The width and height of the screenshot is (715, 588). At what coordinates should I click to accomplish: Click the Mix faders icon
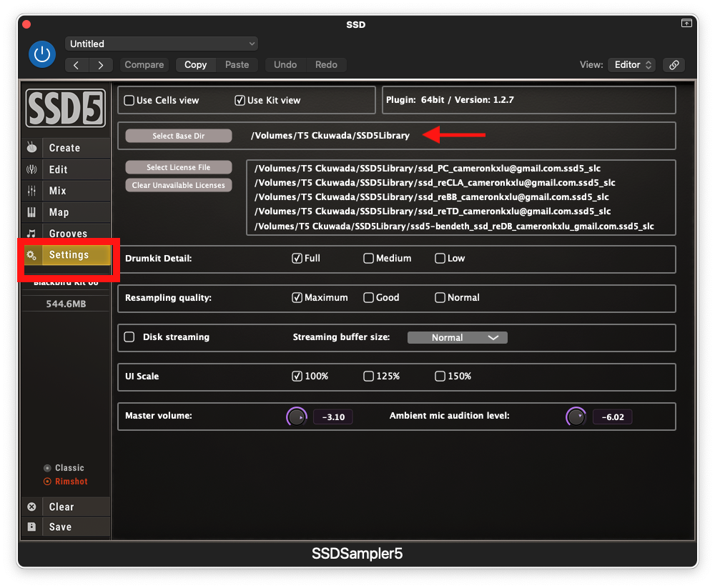[31, 191]
